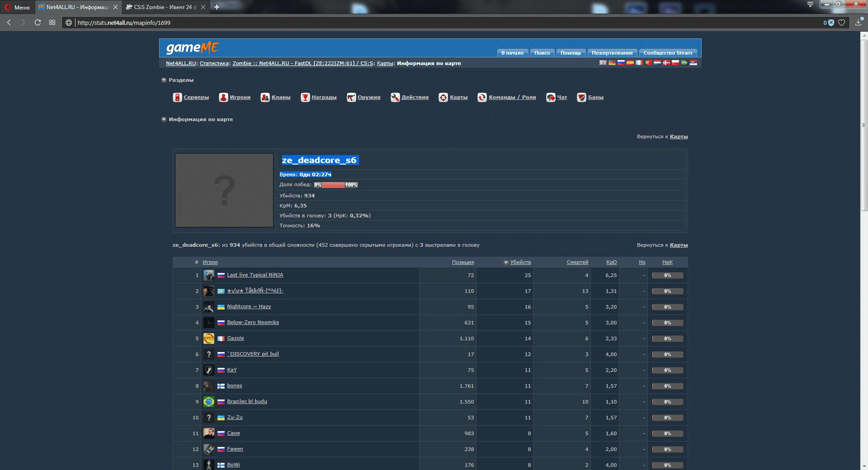Screen dimensions: 868x470
Task: Open the Actions section icon
Action: [395, 98]
